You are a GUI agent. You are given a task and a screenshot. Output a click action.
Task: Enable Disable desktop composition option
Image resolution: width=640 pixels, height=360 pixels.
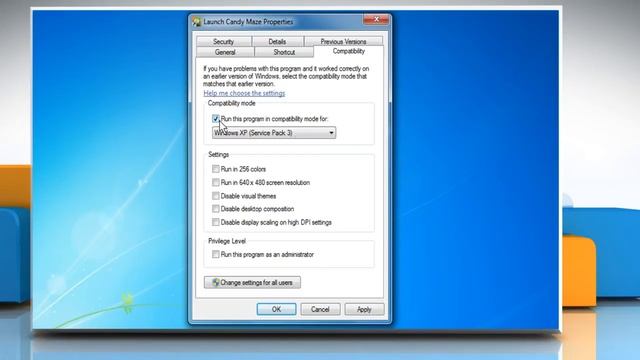pos(216,209)
